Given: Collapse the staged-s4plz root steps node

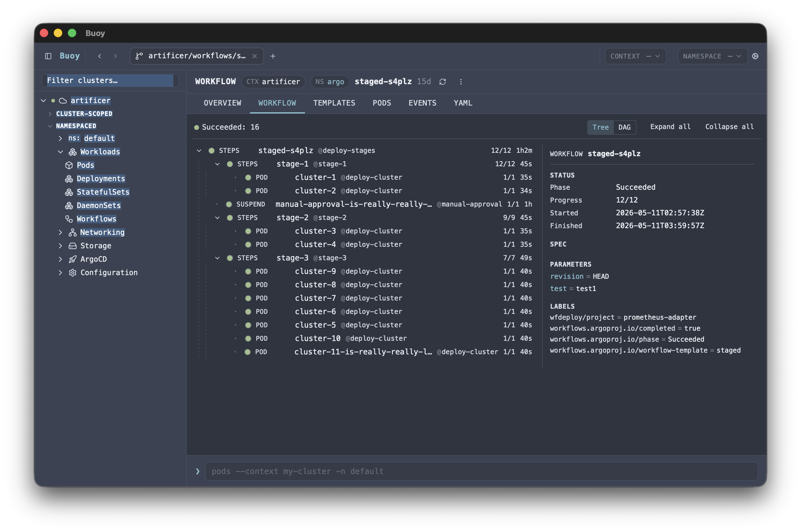Looking at the screenshot, I should point(199,151).
